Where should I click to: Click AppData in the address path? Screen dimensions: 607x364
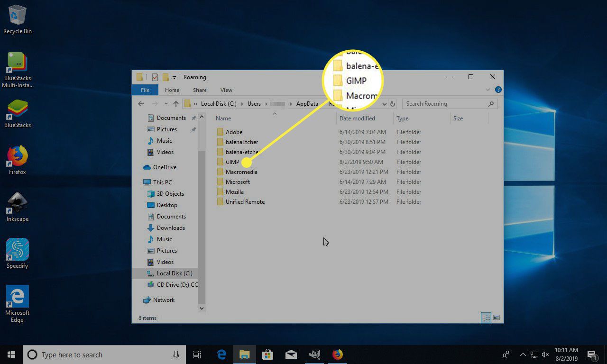pos(307,104)
